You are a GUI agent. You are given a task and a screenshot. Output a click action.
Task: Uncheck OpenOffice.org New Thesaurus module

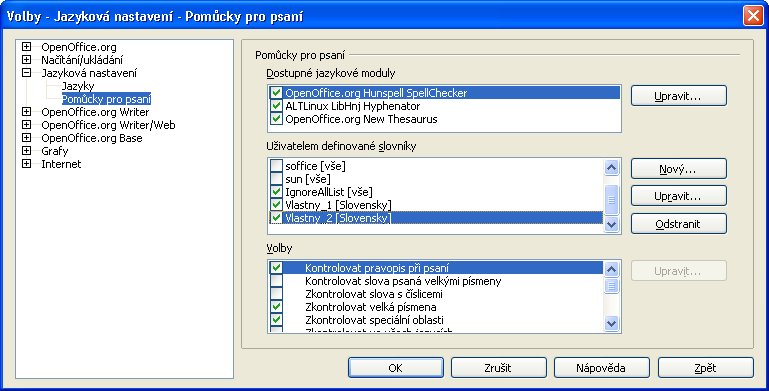[276, 119]
